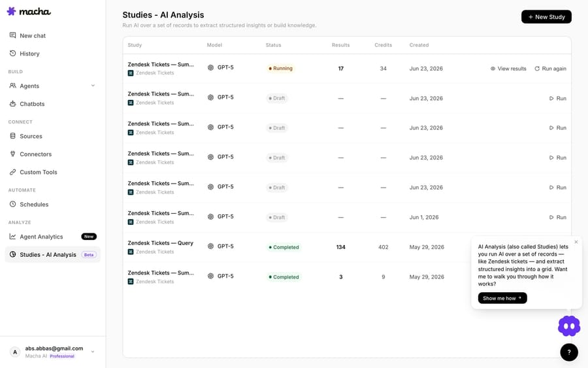Click GPT-5 model icon in the Query row
This screenshot has width=588, height=368.
point(211,246)
